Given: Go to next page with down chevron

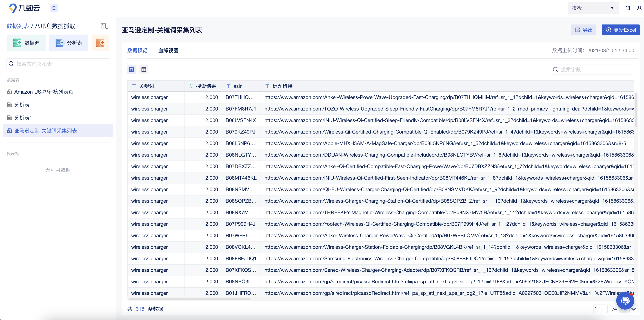Looking at the screenshot, I should click(633, 309).
